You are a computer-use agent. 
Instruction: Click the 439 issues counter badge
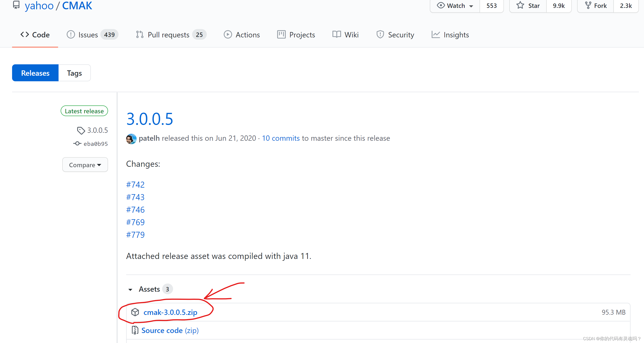[x=109, y=34]
